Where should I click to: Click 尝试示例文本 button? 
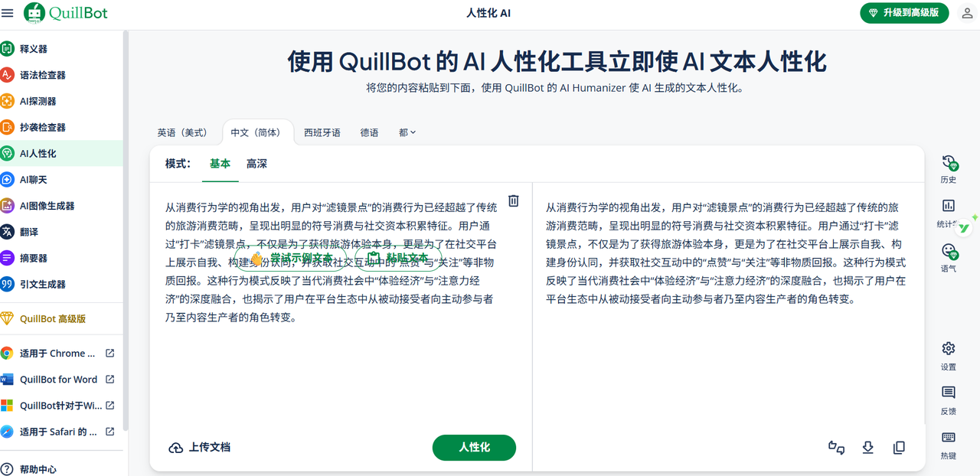290,258
